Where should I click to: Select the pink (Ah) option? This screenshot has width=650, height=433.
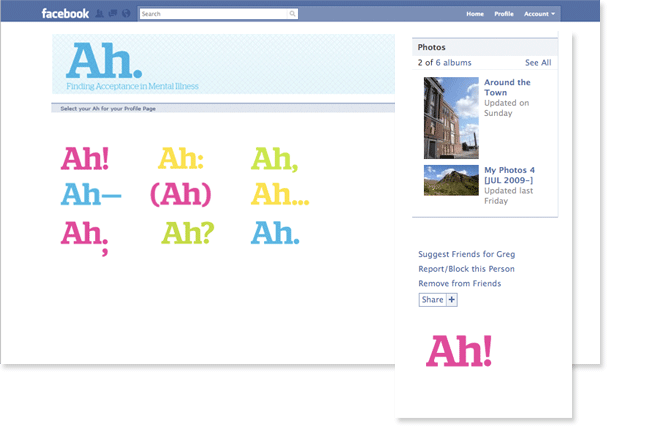click(180, 194)
